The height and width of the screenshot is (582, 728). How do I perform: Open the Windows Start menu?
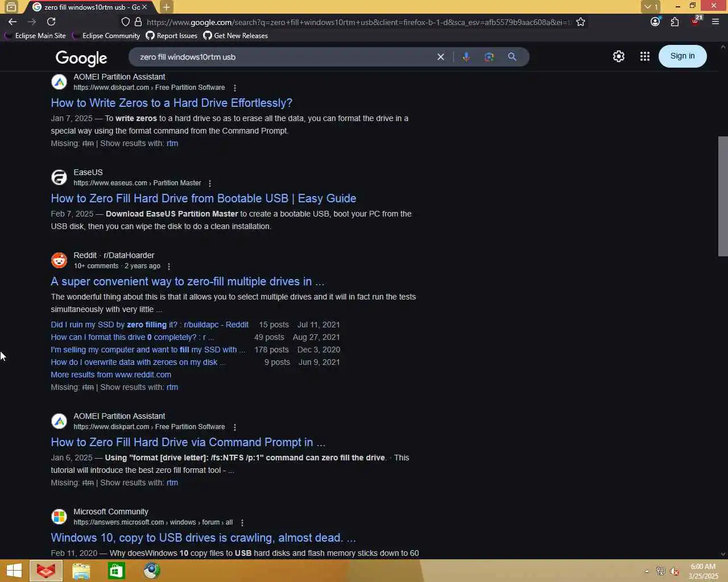pos(14,571)
